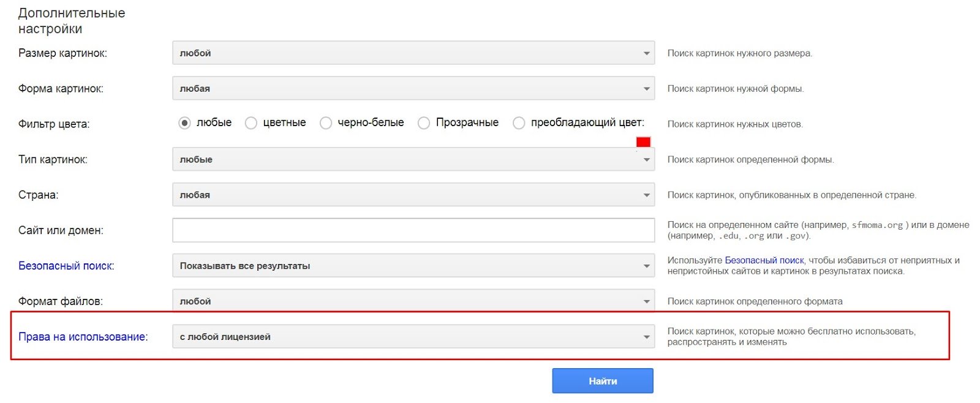Image resolution: width=980 pixels, height=403 pixels.
Task: Expand the Страна dropdown list
Action: [x=413, y=195]
